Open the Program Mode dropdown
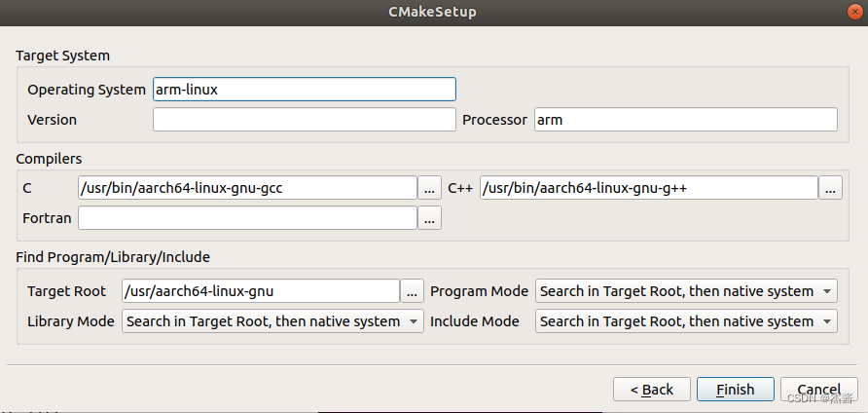868x413 pixels. coord(686,291)
